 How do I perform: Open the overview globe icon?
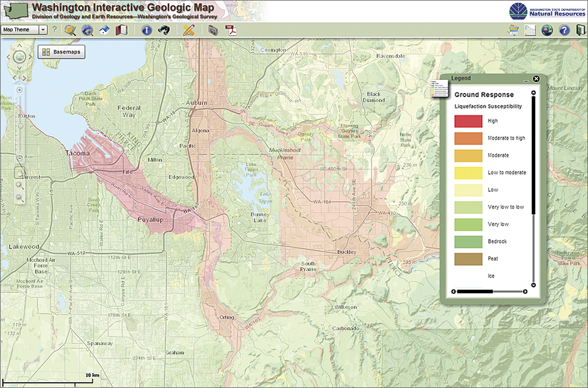[547, 30]
